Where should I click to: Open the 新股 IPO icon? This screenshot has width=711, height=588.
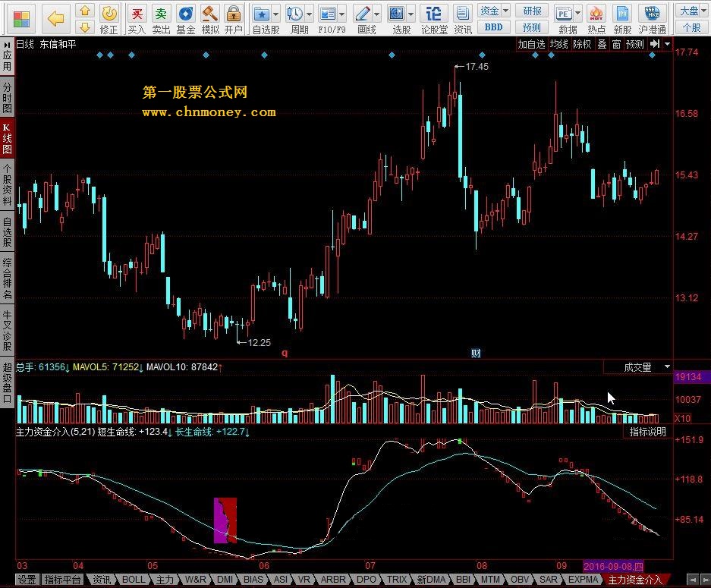coord(622,14)
